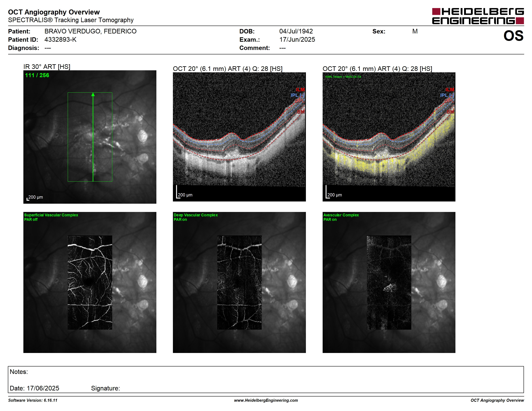Click the BM label on structural B-scan

(301, 112)
